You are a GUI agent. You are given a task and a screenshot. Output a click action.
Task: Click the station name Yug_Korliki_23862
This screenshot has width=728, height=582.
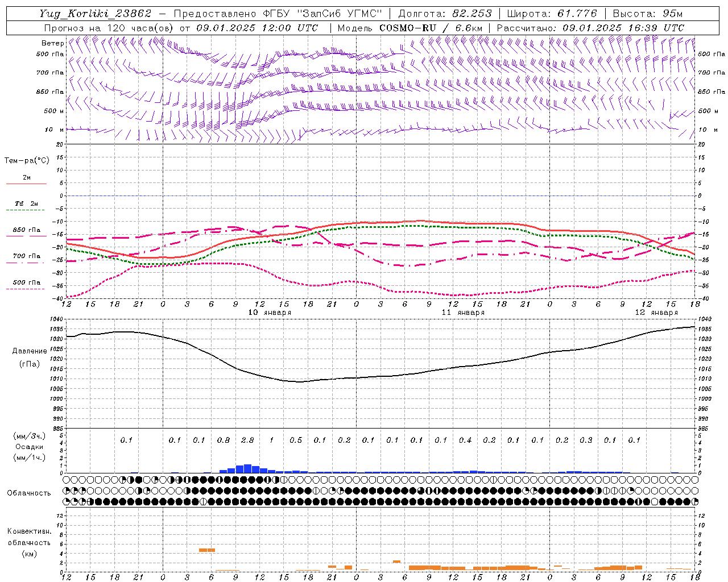96,14
